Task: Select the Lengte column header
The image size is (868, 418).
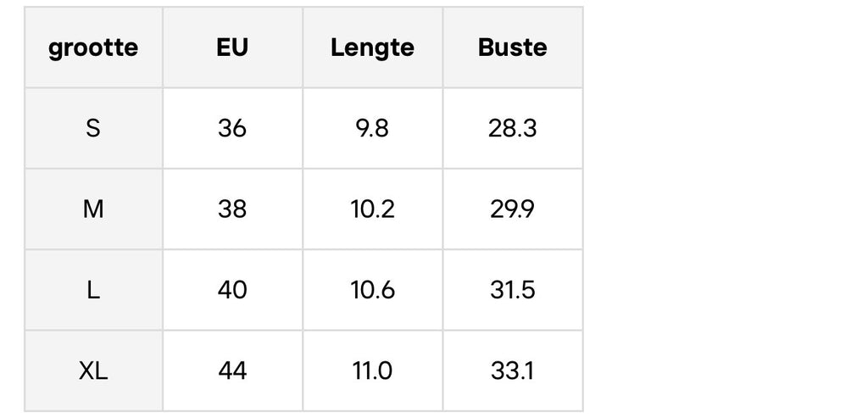Action: tap(372, 47)
